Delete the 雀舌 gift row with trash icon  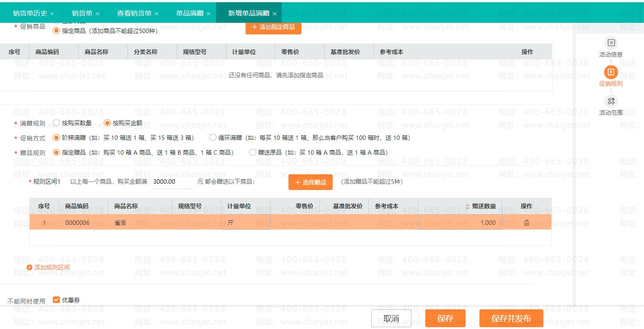[x=526, y=223]
